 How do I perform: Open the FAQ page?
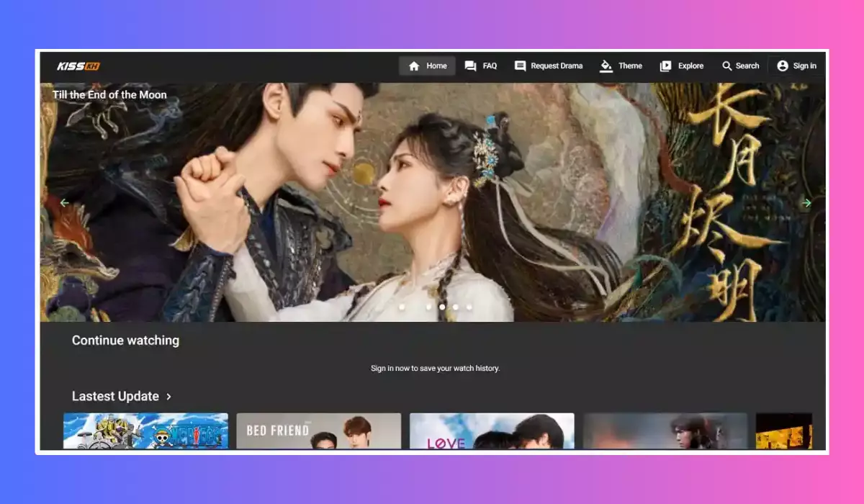(481, 66)
